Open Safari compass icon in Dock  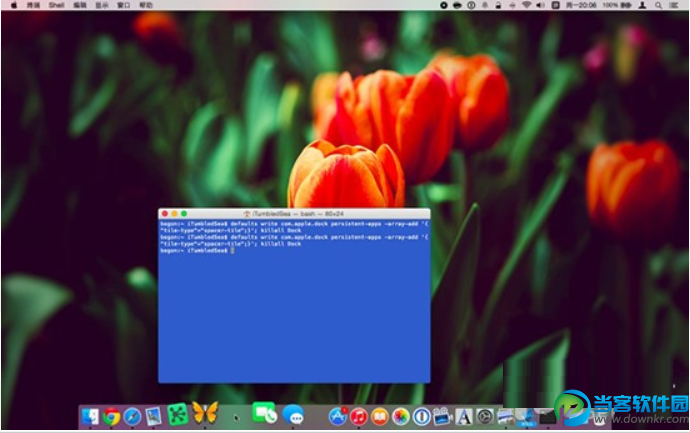pos(132,417)
